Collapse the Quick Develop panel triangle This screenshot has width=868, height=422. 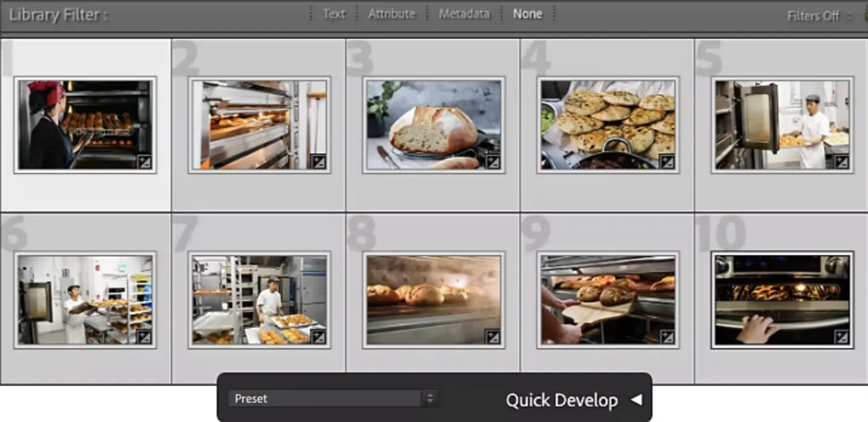(636, 399)
